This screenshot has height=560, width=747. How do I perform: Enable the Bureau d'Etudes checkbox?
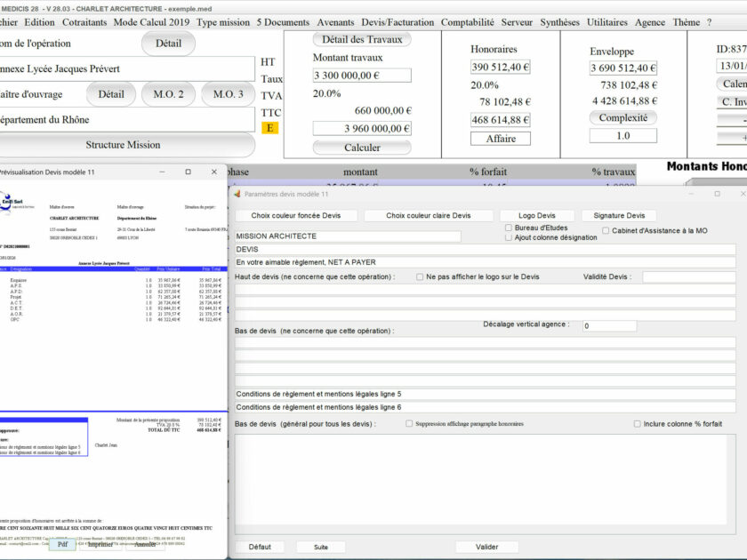pos(509,228)
